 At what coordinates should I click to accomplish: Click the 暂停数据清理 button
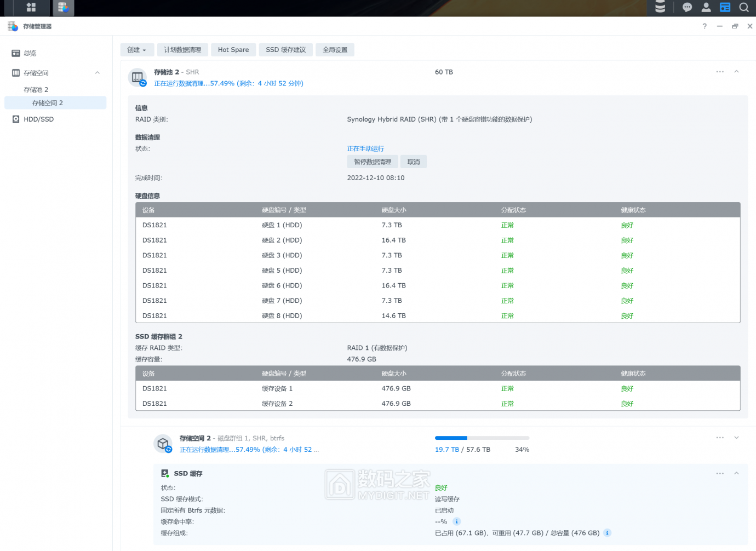coord(373,162)
